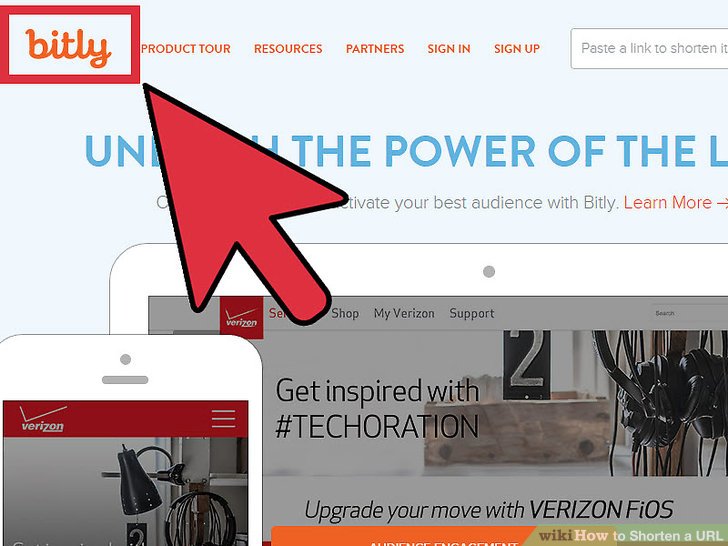Click the Get inspired with #TECHORATION banner

pyautogui.click(x=377, y=408)
